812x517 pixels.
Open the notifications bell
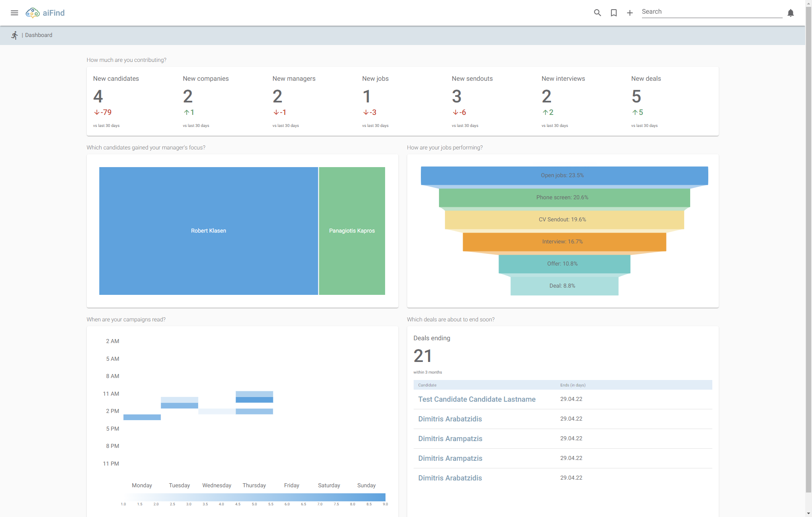tap(790, 13)
